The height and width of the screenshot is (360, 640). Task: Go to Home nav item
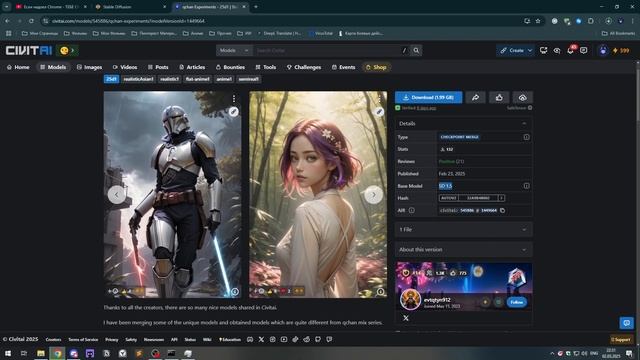18,67
